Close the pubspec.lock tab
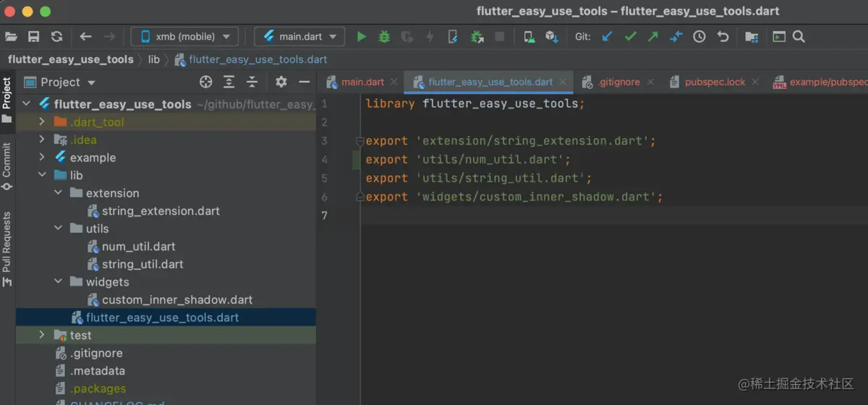868x405 pixels. [x=755, y=82]
